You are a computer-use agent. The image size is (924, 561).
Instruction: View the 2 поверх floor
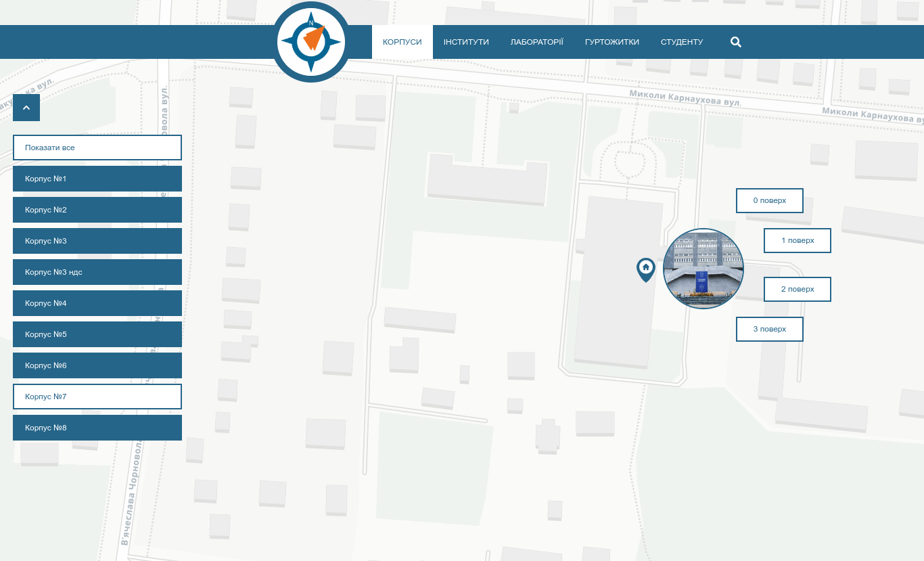point(798,289)
